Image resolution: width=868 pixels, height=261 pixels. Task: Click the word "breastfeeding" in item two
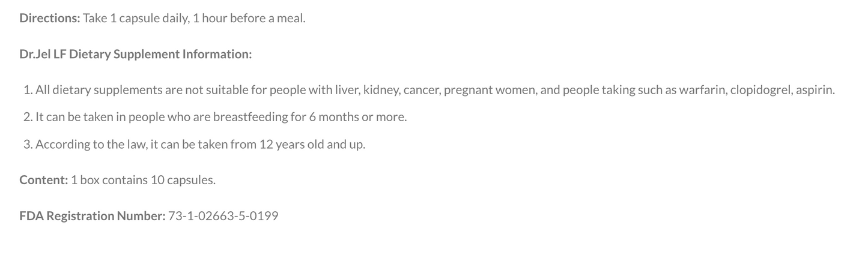(x=250, y=116)
